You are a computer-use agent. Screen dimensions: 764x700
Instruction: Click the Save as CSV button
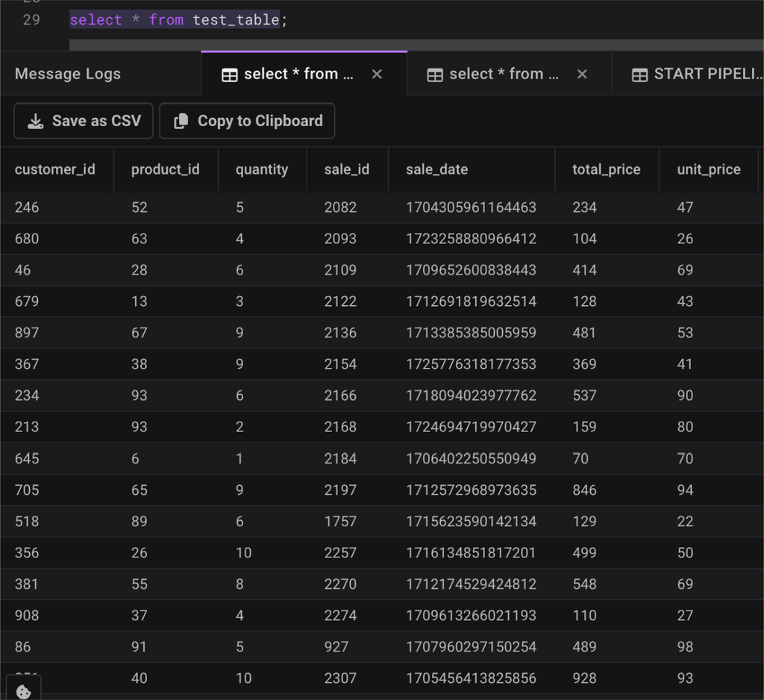[84, 121]
